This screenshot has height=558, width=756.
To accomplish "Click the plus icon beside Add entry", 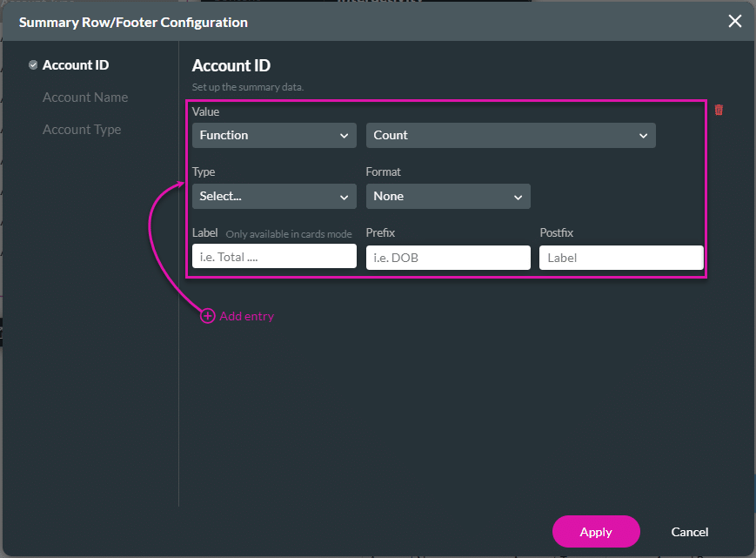I will tap(207, 316).
